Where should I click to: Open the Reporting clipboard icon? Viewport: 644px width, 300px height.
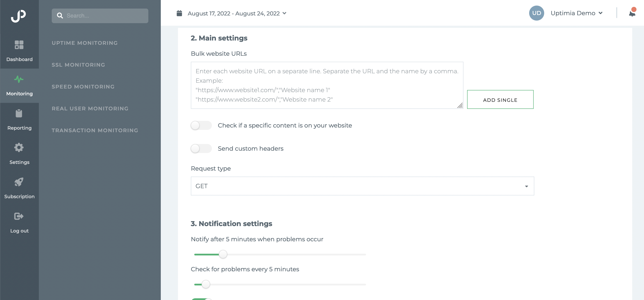point(19,113)
